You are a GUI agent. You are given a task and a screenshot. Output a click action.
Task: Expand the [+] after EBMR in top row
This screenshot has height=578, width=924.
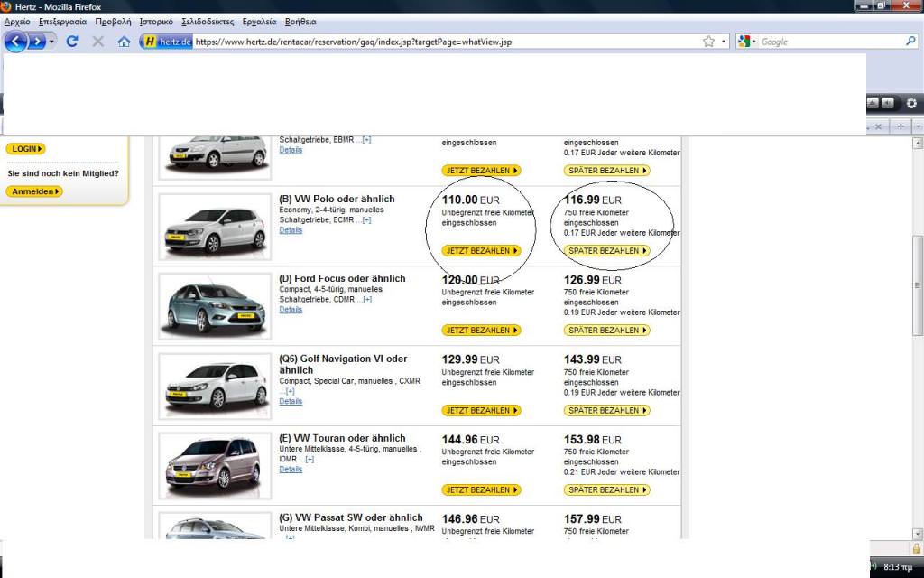366,140
